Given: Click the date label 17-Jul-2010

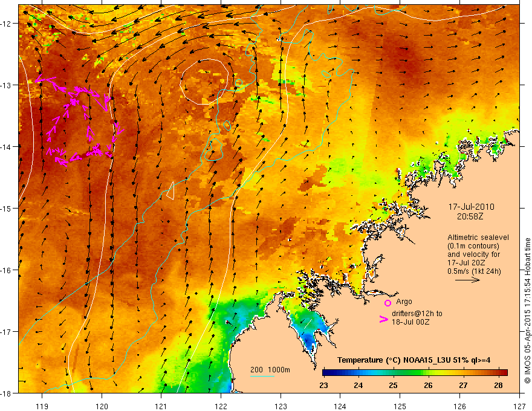Looking at the screenshot, I should point(472,207).
